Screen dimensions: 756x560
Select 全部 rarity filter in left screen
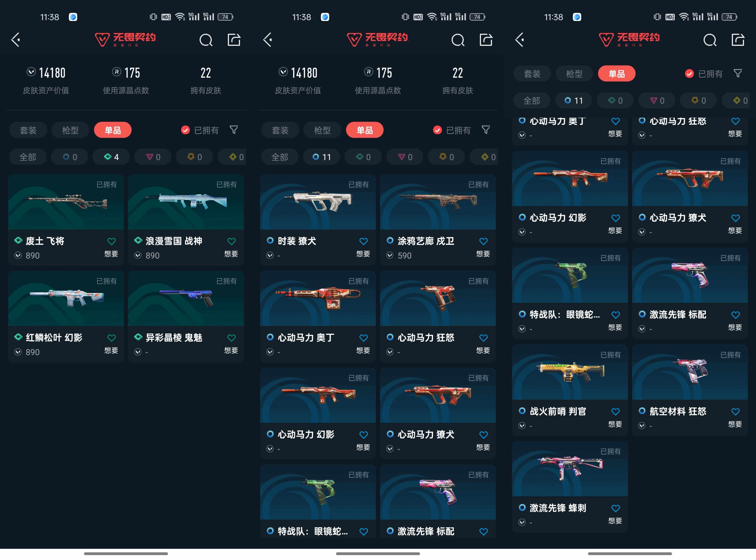click(28, 157)
